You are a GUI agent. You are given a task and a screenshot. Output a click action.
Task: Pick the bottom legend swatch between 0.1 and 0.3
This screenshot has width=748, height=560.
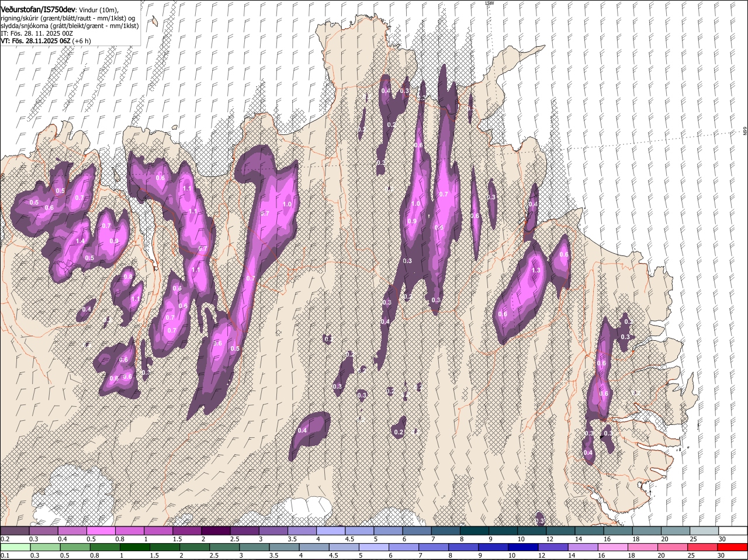15,547
